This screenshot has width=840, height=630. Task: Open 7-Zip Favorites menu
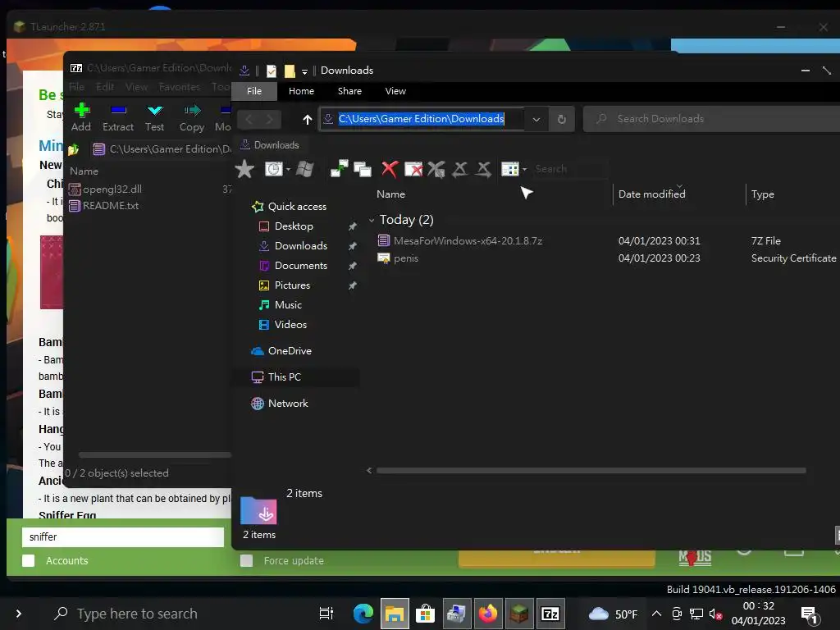(x=180, y=87)
